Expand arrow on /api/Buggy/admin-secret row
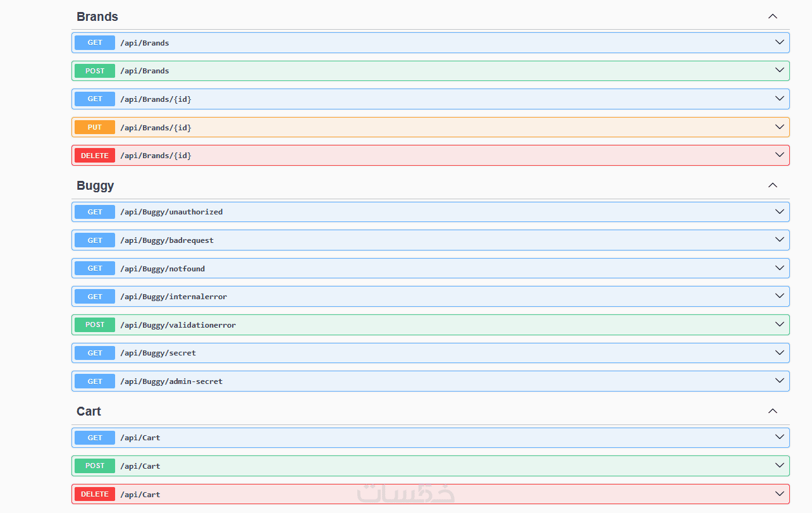812x513 pixels. click(780, 381)
